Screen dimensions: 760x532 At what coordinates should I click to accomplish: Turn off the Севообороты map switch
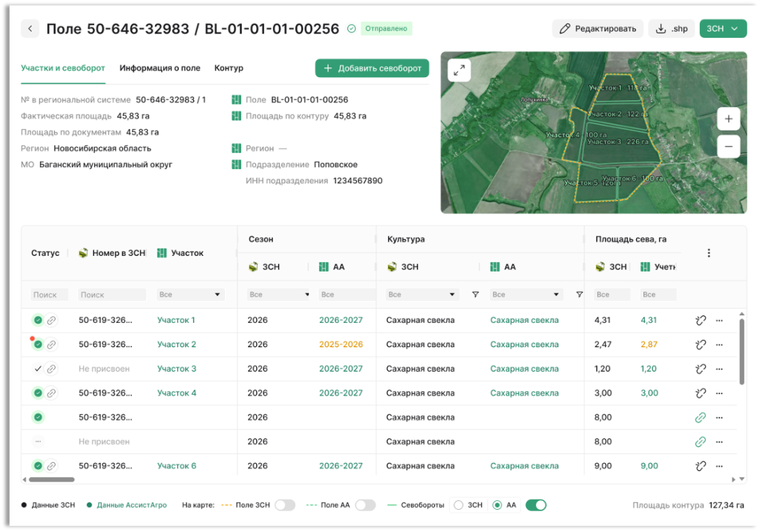(x=536, y=505)
